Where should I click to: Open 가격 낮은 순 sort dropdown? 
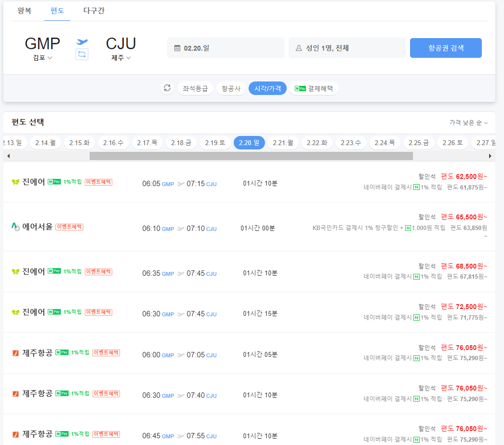[x=468, y=122]
